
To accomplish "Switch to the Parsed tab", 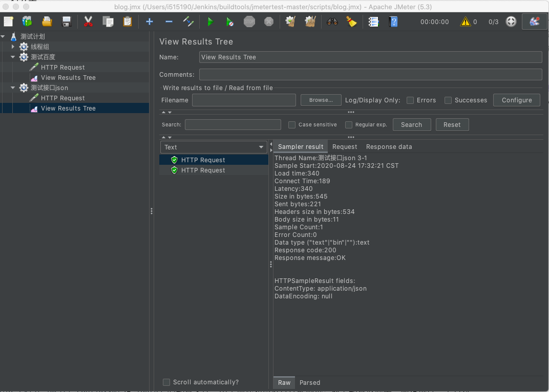I will 310,383.
